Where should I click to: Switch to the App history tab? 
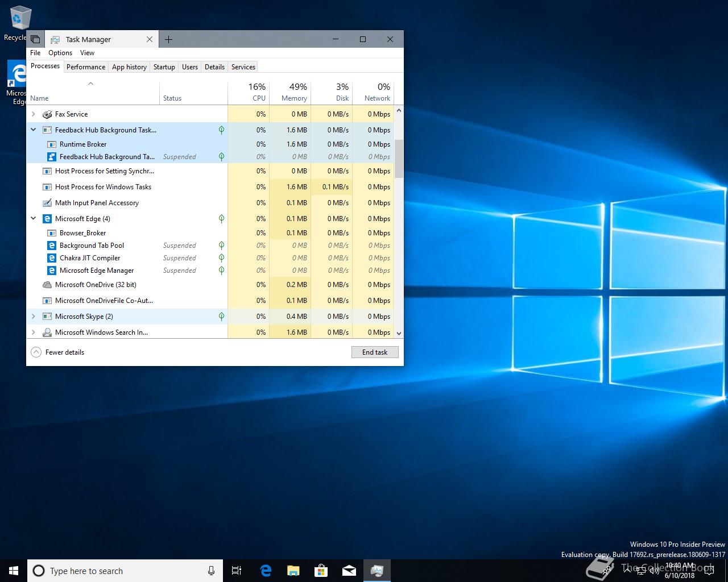(x=129, y=67)
